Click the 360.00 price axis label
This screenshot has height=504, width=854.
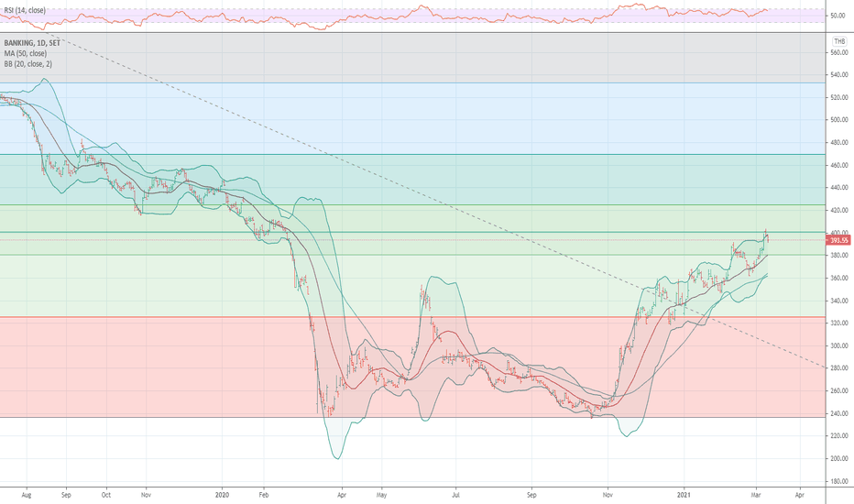pyautogui.click(x=839, y=278)
